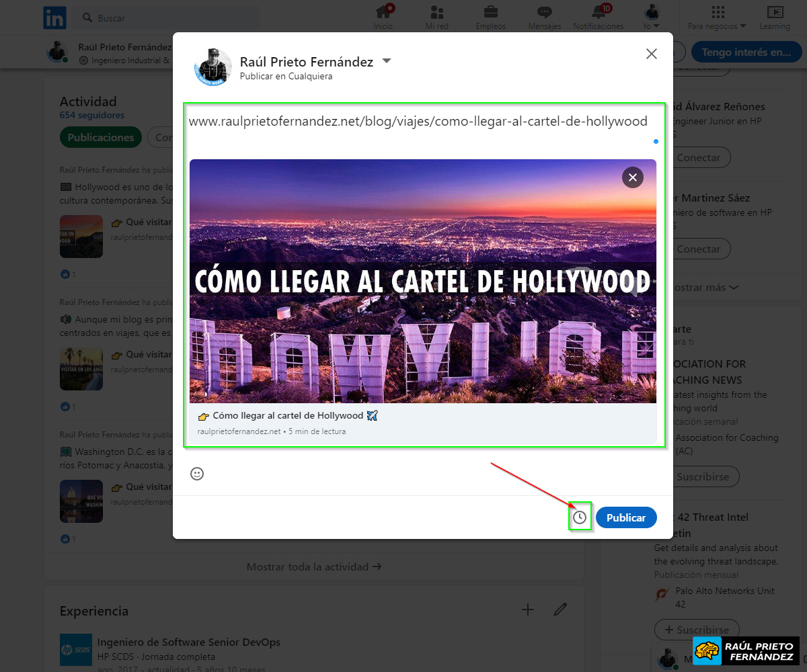Remove the link preview image with X
The height and width of the screenshot is (672, 807).
(632, 177)
